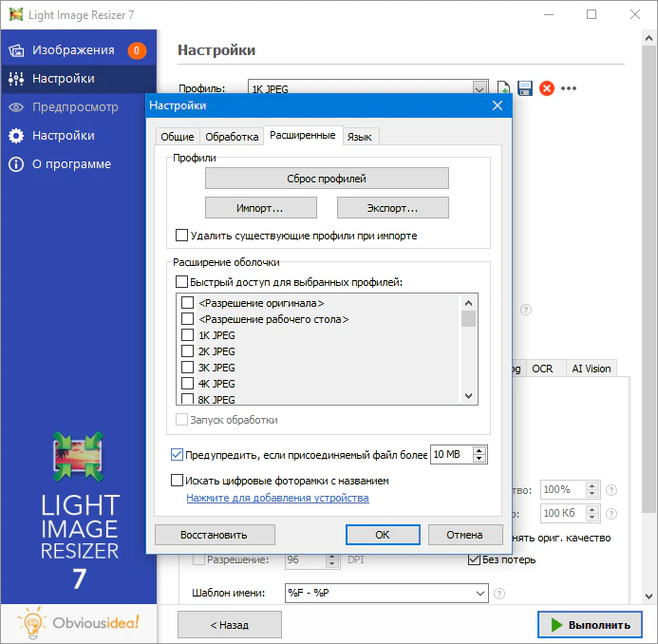658x644 pixels.
Task: Click the orange image count badge
Action: pyautogui.click(x=137, y=50)
